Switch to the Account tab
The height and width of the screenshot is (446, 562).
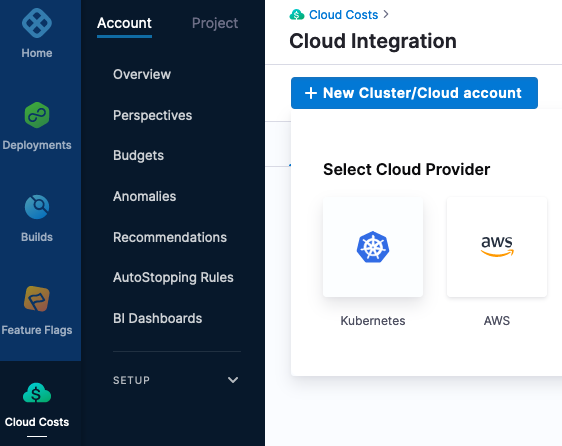[x=124, y=23]
